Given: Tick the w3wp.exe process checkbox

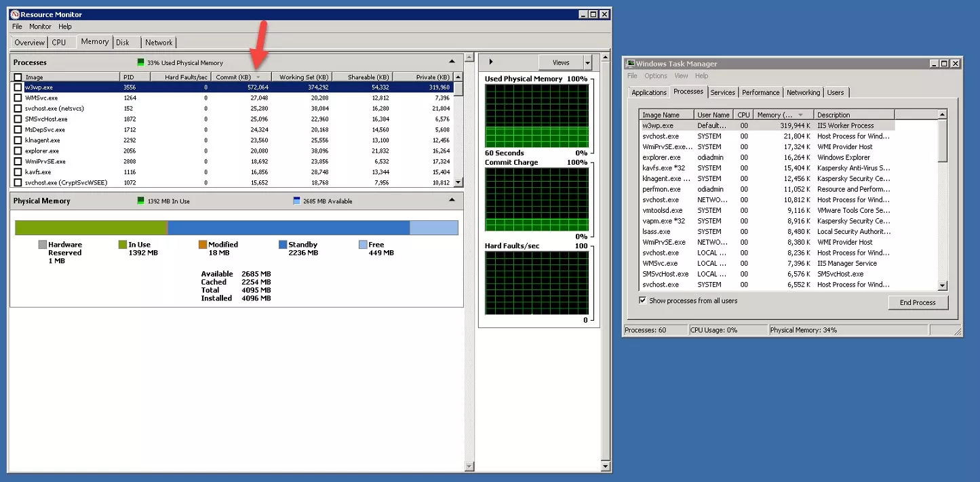Looking at the screenshot, I should [x=18, y=87].
